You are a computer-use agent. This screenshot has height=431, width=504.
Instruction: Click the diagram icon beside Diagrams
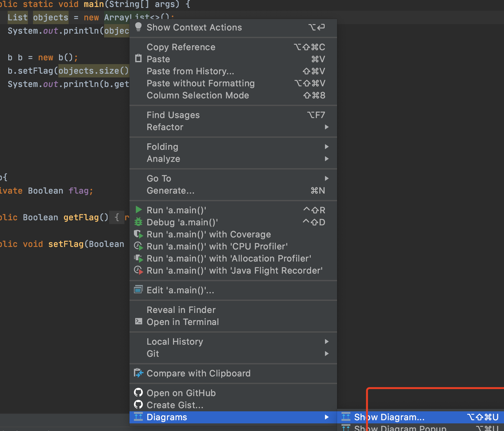(x=138, y=417)
